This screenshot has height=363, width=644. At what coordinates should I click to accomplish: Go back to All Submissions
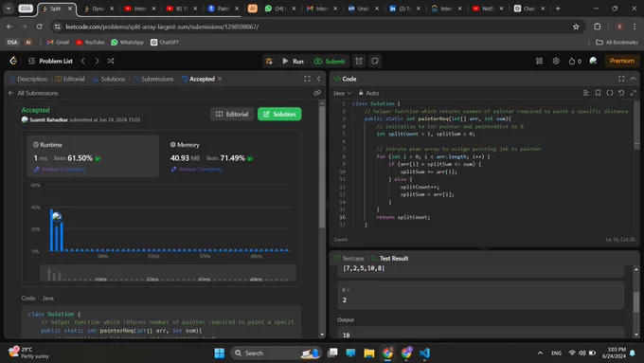pos(33,93)
